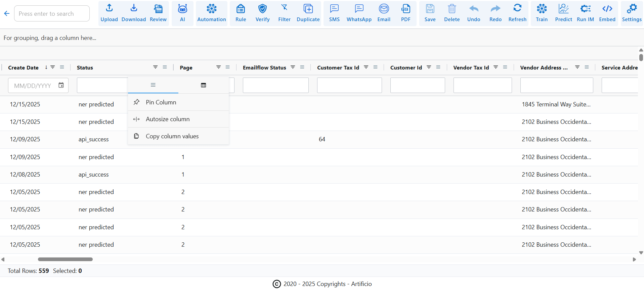644x289 pixels.
Task: Focus the Emailflow Status filter input
Action: coord(275,85)
